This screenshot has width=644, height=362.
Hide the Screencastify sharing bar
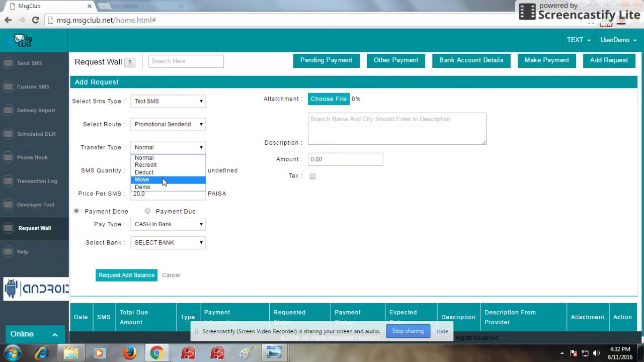tap(442, 331)
